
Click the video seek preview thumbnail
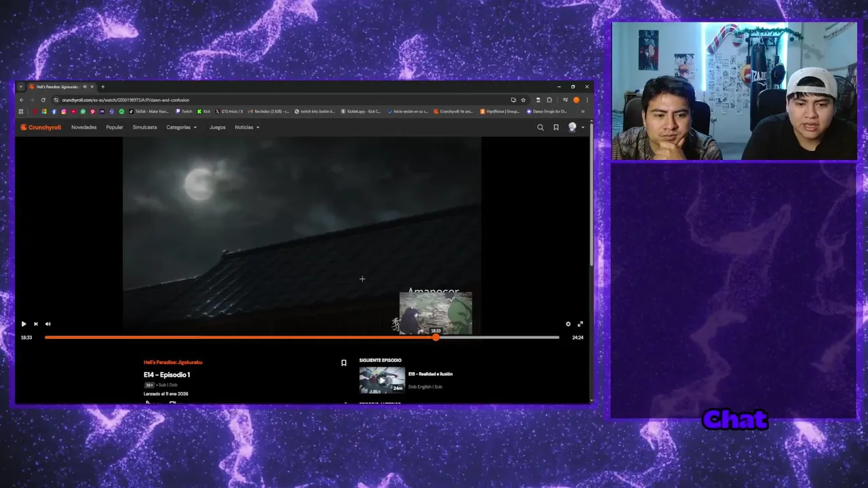pos(436,313)
